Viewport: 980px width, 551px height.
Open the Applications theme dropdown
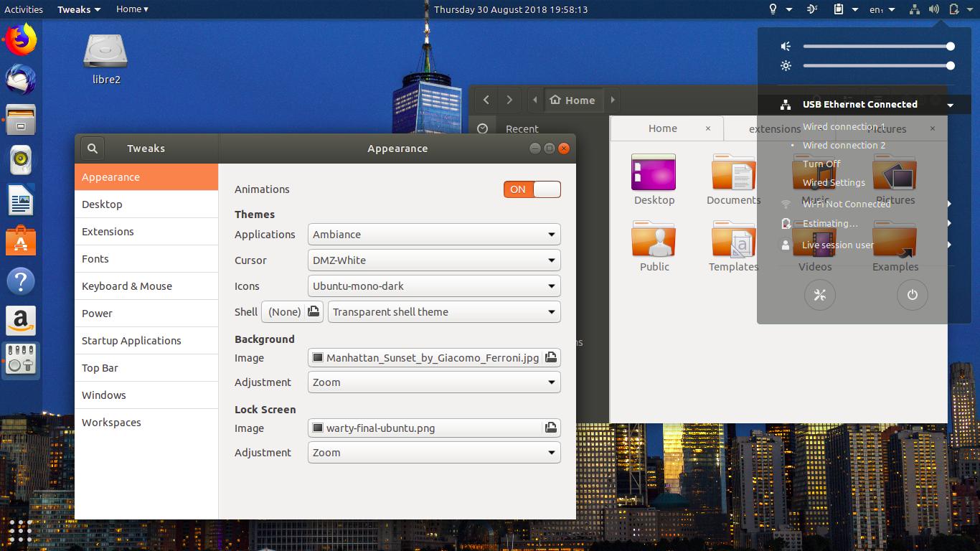pos(433,234)
